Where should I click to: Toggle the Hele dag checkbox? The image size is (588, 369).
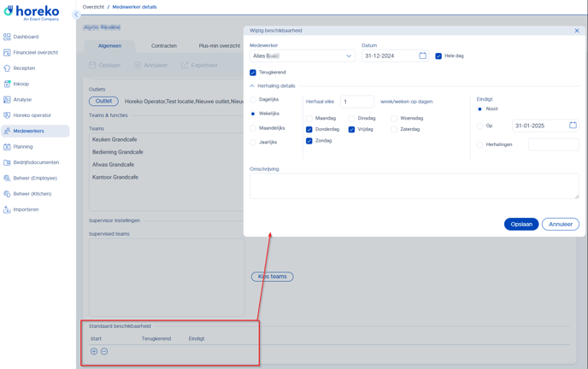pyautogui.click(x=438, y=56)
